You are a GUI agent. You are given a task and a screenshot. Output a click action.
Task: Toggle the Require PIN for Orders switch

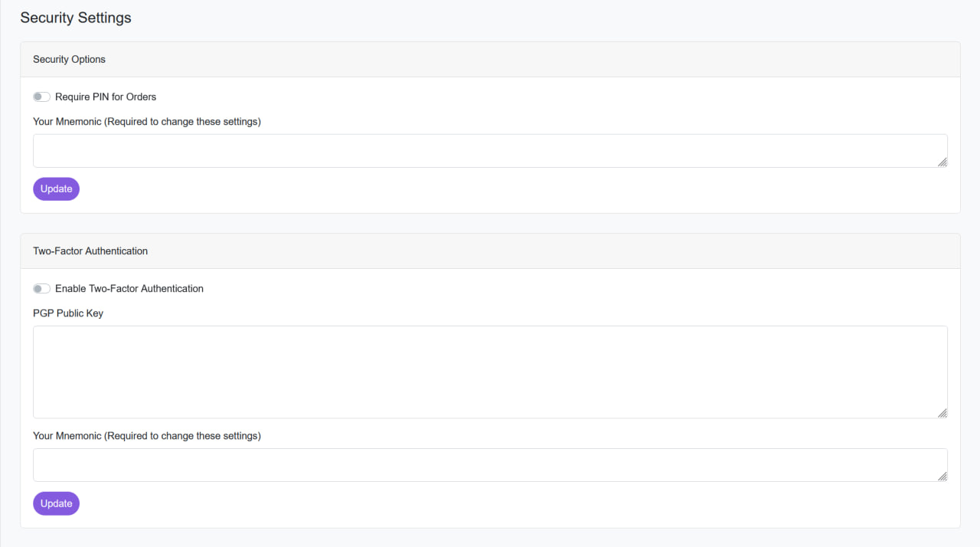point(41,97)
